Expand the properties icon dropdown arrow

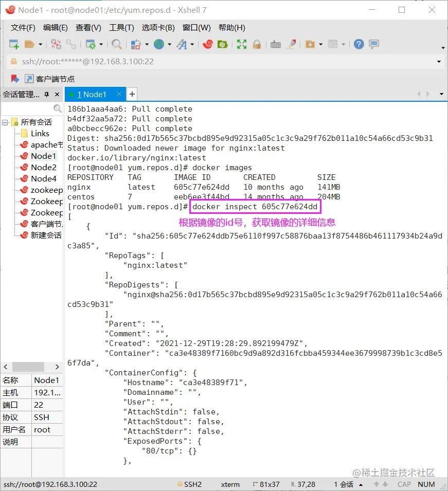tap(101, 44)
